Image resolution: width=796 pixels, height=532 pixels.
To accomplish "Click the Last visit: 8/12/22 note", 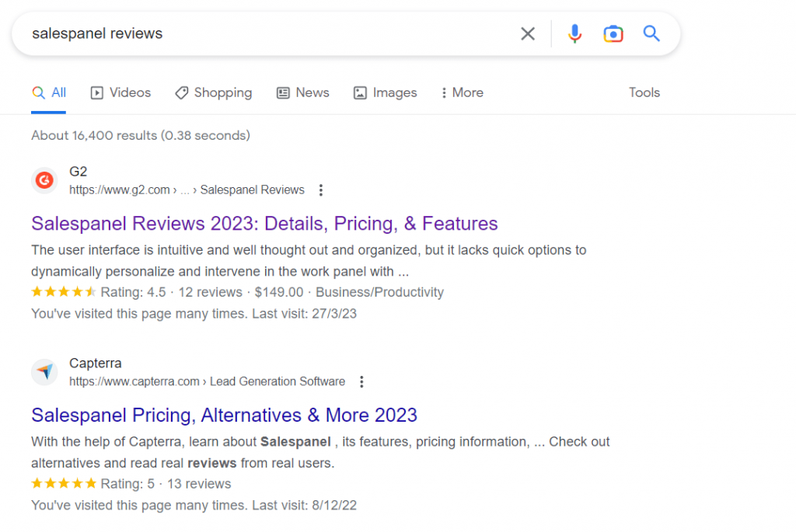I will point(304,506).
